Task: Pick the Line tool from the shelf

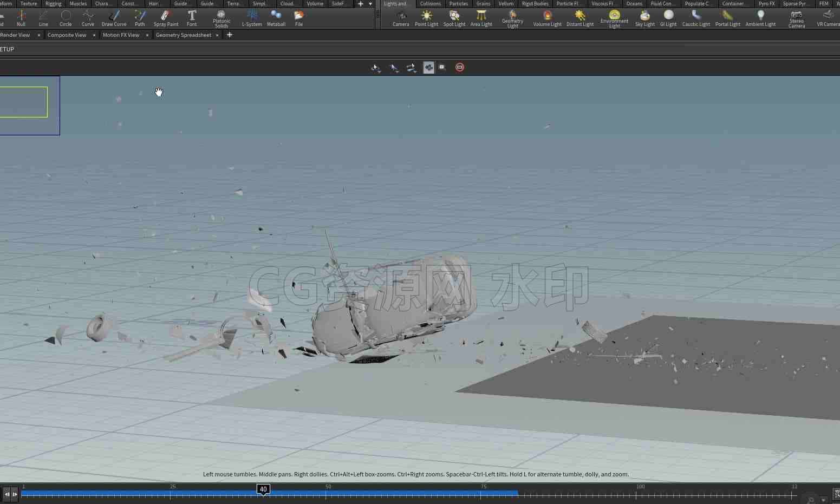Action: click(43, 18)
